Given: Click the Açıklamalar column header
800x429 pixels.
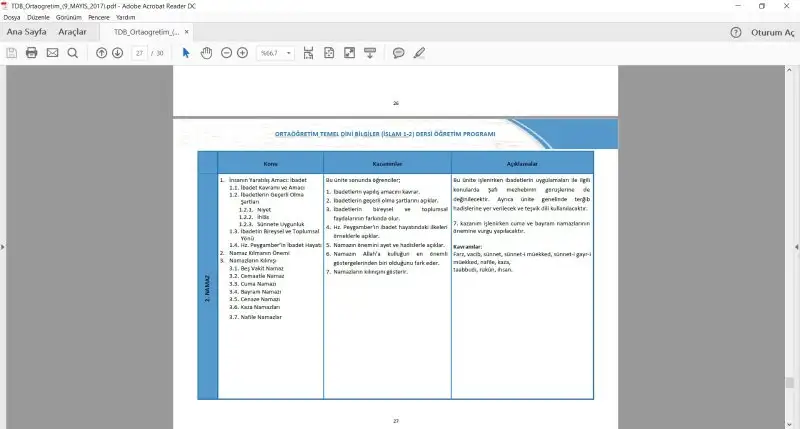Looking at the screenshot, I should 522,164.
